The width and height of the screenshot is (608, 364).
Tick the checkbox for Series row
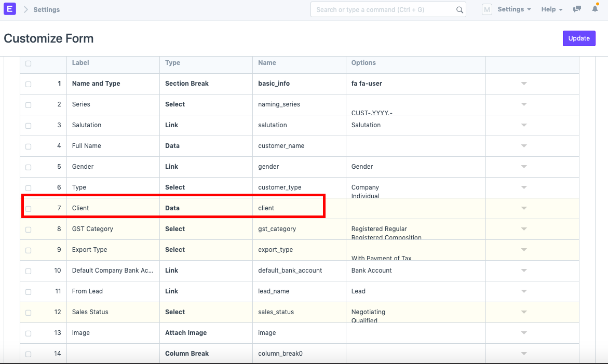click(28, 105)
